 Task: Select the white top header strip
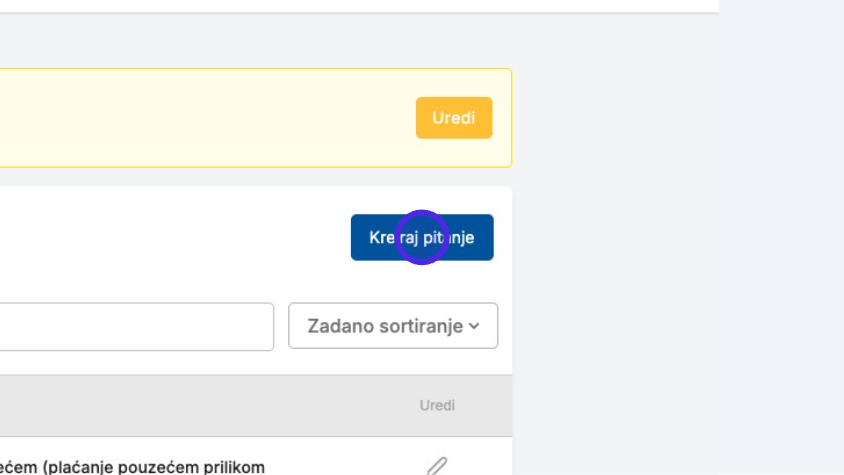coord(359,5)
